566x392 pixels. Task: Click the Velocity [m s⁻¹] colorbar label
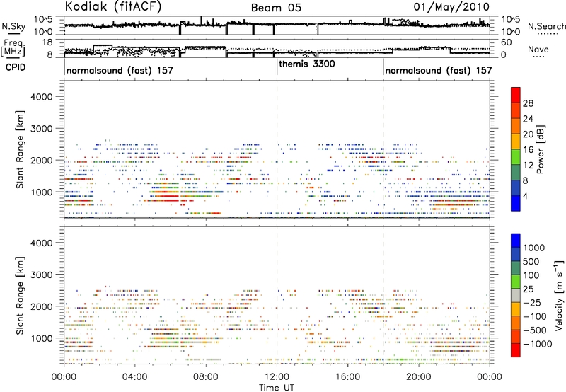[559, 295]
